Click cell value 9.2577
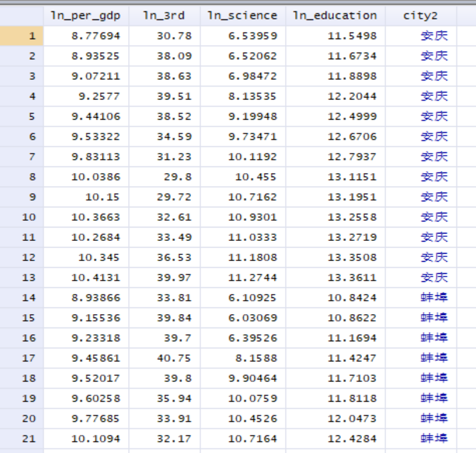The image size is (476, 453). pos(99,97)
